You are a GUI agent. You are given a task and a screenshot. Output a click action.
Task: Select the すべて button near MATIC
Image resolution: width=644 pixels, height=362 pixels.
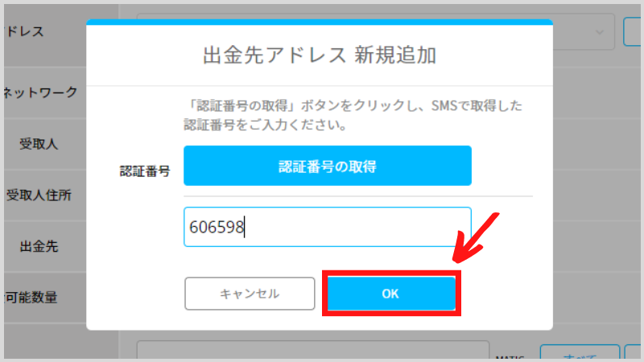580,353
